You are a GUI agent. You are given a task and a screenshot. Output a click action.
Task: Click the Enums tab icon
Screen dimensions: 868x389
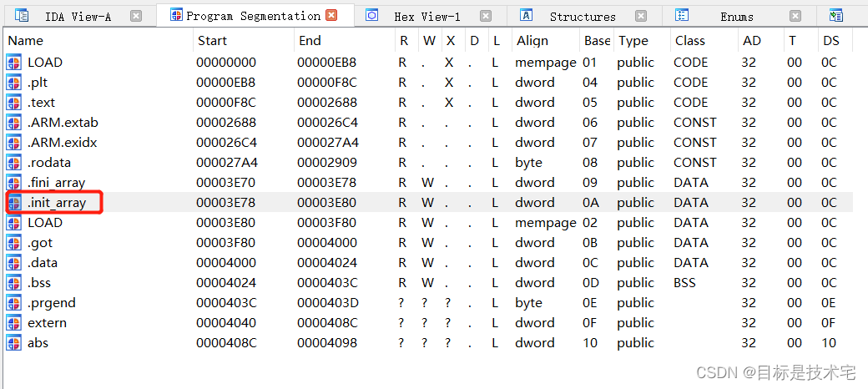[x=682, y=16]
